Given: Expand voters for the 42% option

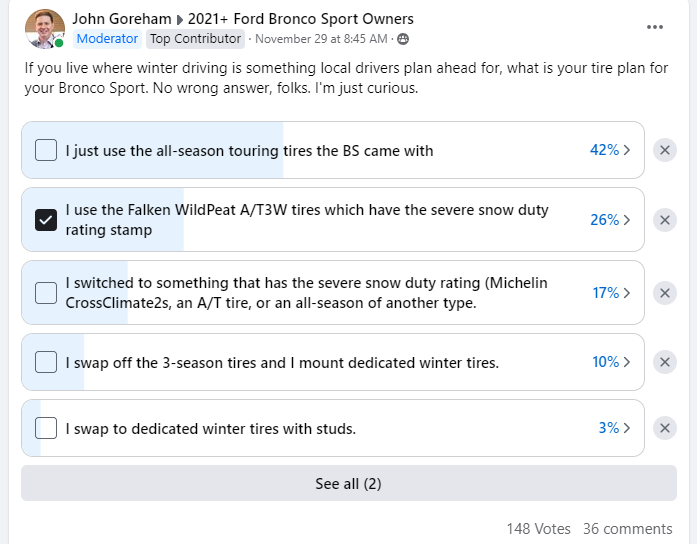Looking at the screenshot, I should coord(610,150).
